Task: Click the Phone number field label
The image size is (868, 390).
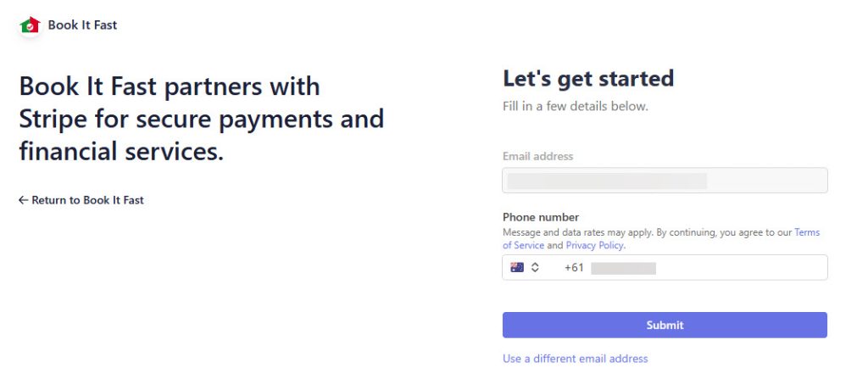Action: 541,217
